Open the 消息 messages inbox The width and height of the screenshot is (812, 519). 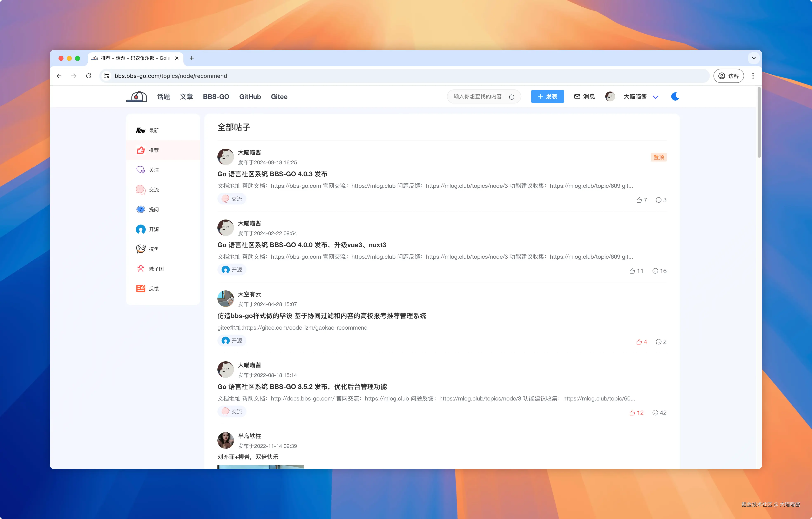tap(584, 97)
